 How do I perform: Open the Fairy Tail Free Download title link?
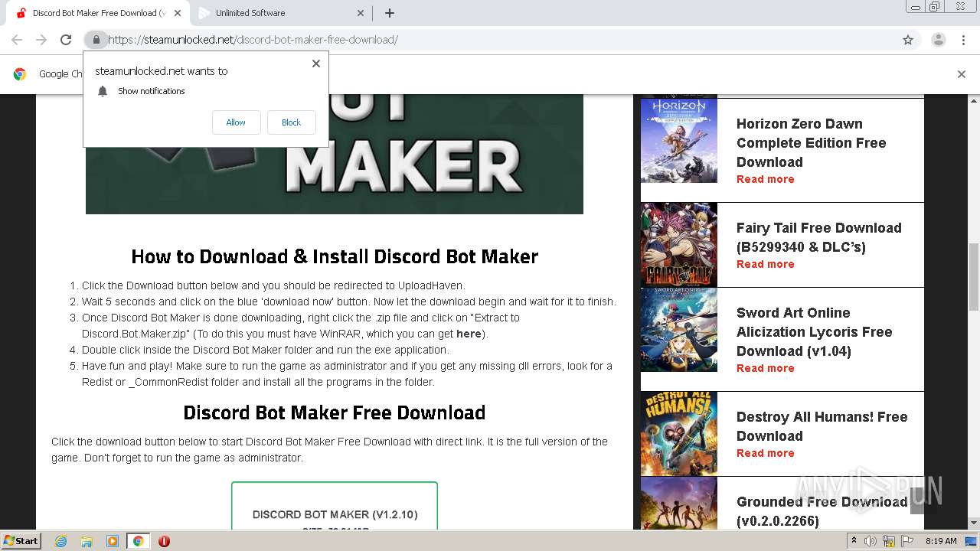pos(818,237)
